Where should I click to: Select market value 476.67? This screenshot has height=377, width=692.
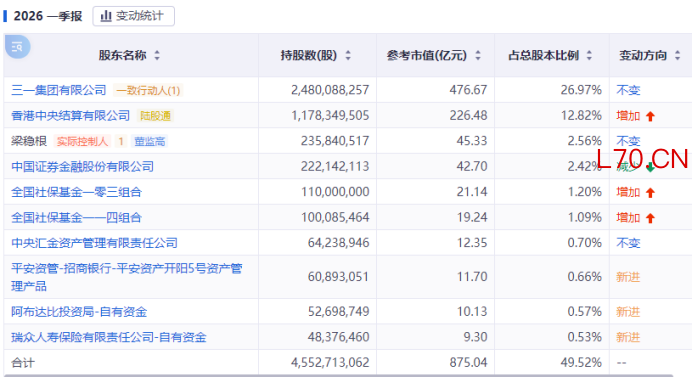click(468, 90)
